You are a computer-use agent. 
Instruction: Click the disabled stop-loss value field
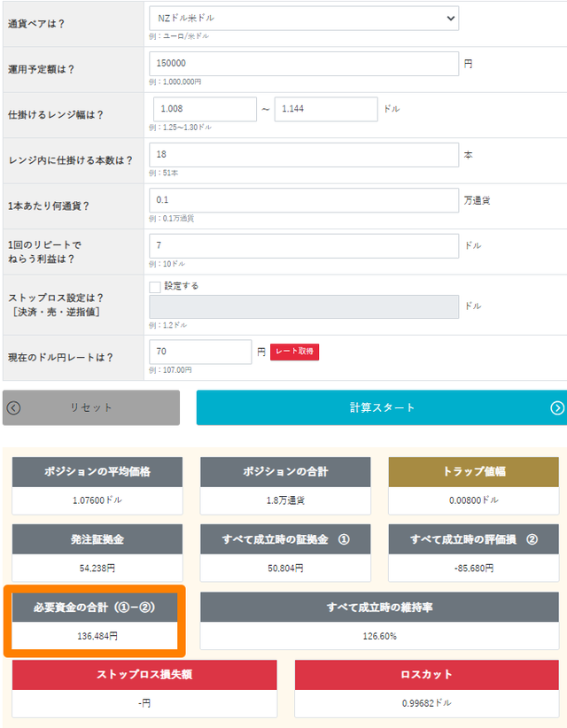pyautogui.click(x=304, y=307)
